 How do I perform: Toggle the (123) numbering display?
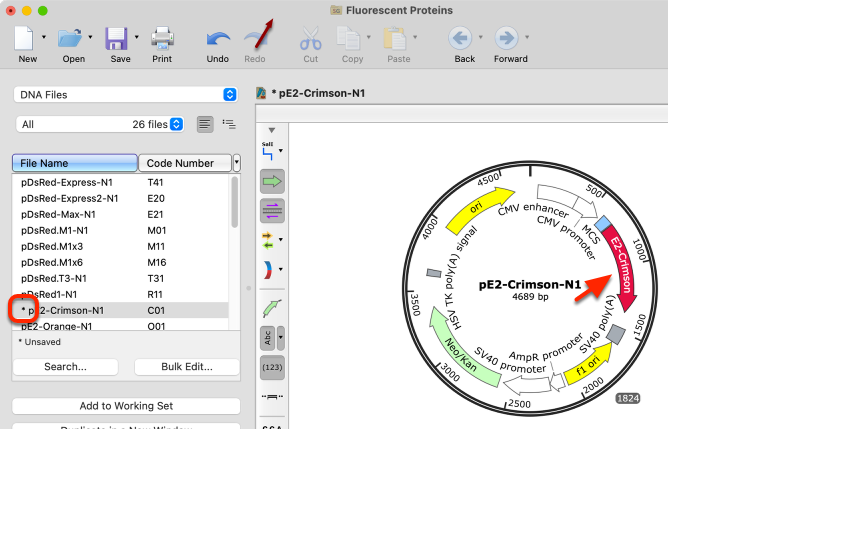coord(272,367)
